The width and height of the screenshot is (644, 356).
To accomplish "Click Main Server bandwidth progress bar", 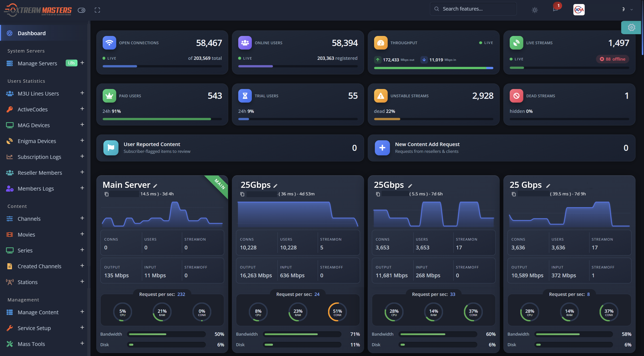I will (x=166, y=334).
